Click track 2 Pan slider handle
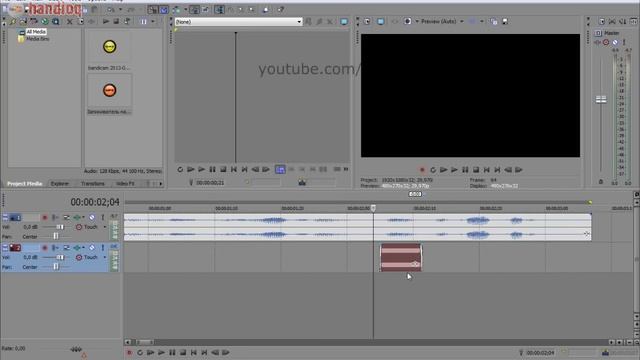Screen dimensions: 640x360 [x=56, y=267]
